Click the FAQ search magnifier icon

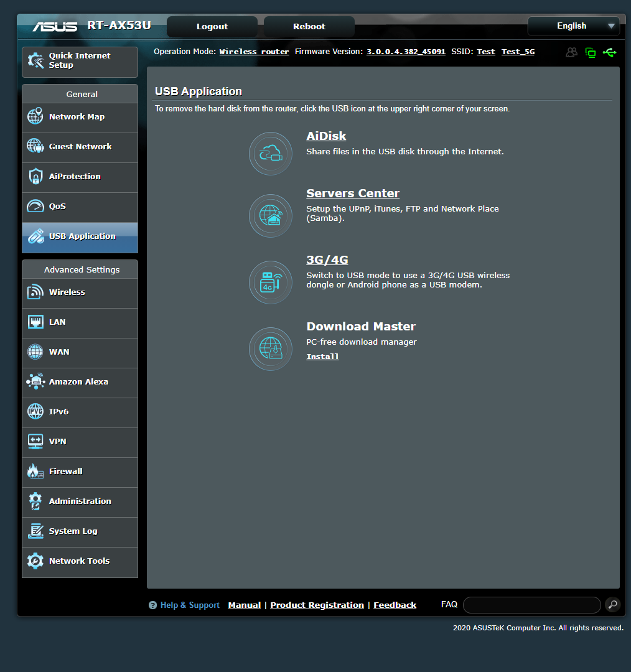pos(612,604)
